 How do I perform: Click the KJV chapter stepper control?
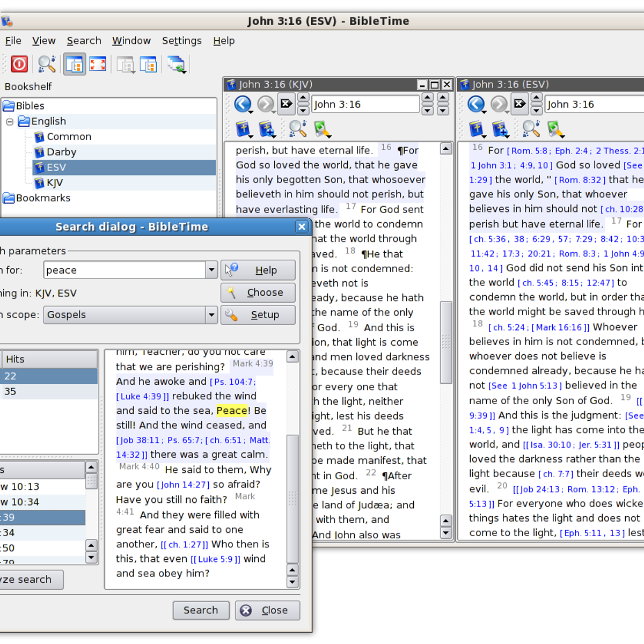[x=428, y=104]
